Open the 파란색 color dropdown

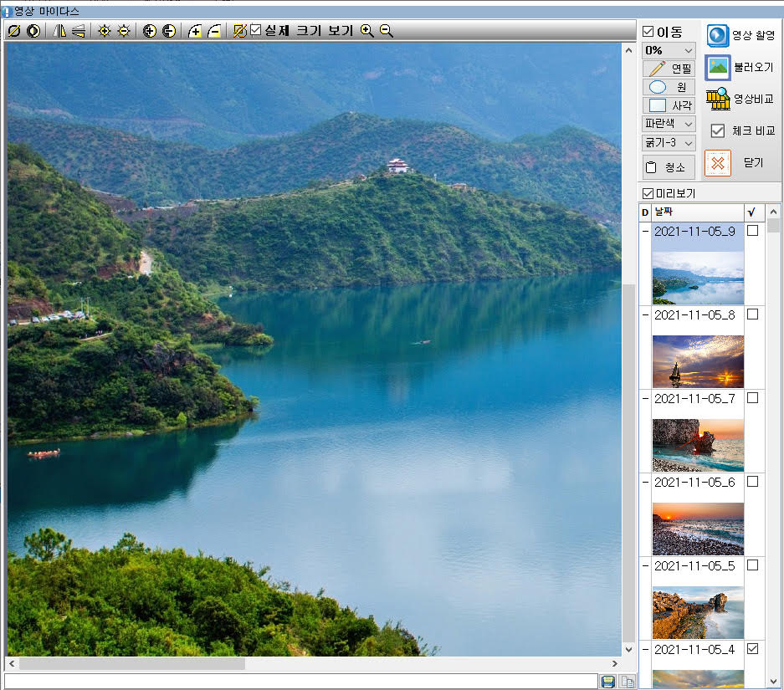(x=669, y=124)
